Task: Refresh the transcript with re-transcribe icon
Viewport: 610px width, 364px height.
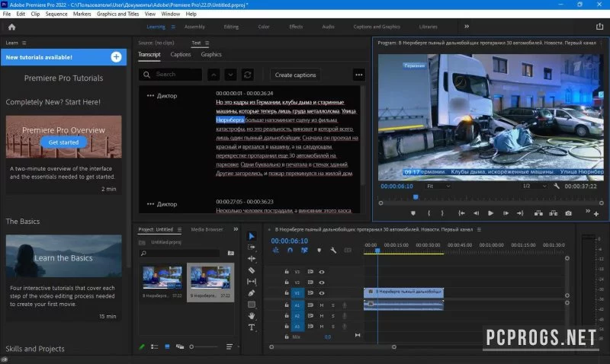Action: coord(247,75)
